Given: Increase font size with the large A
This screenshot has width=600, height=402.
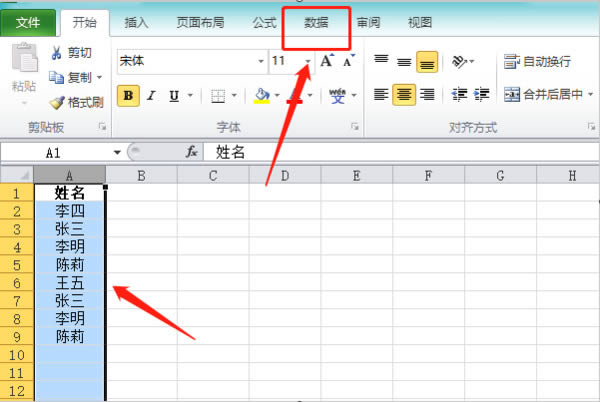Looking at the screenshot, I should click(327, 62).
